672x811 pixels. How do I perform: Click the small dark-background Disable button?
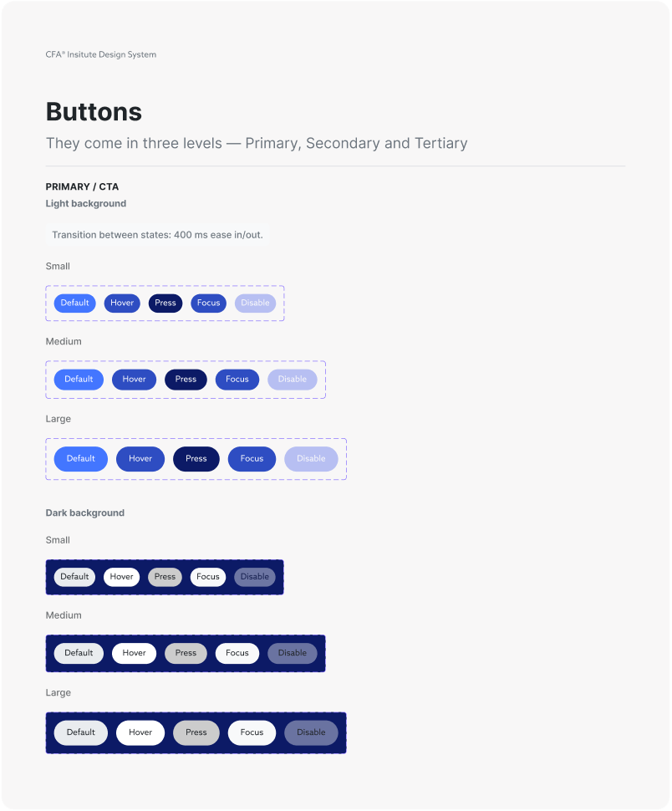point(255,577)
